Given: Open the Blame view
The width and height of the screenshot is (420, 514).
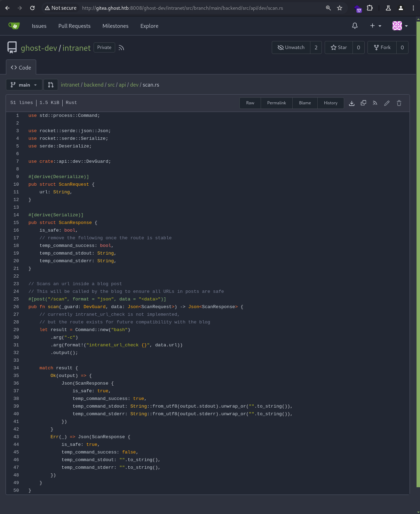Looking at the screenshot, I should coord(305,103).
